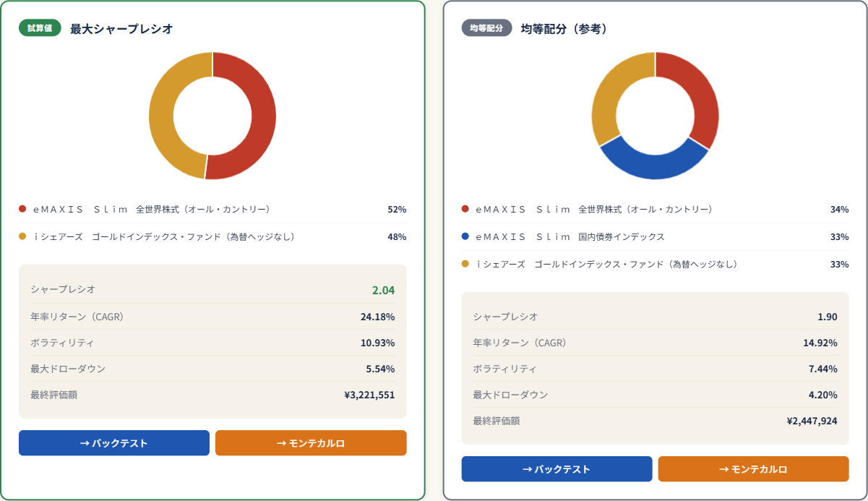Click the Sharpe ratio value 1.90

coord(828,317)
